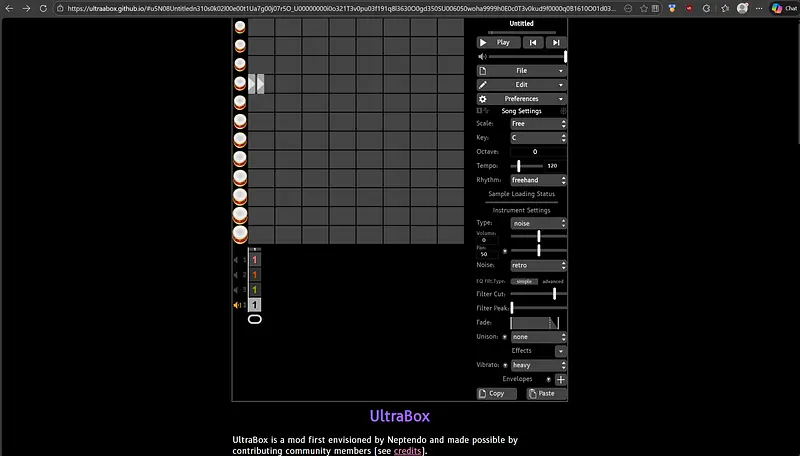
Task: Open the File menu
Action: tap(522, 71)
